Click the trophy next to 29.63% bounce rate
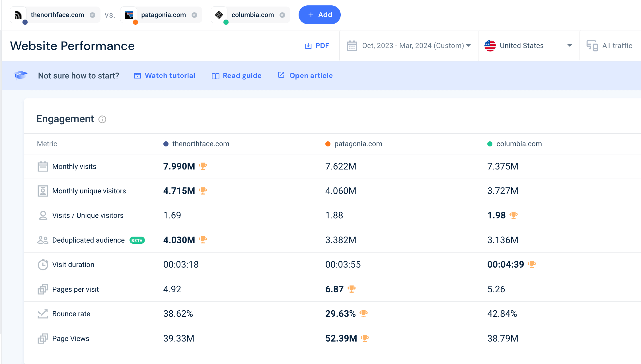 363,313
